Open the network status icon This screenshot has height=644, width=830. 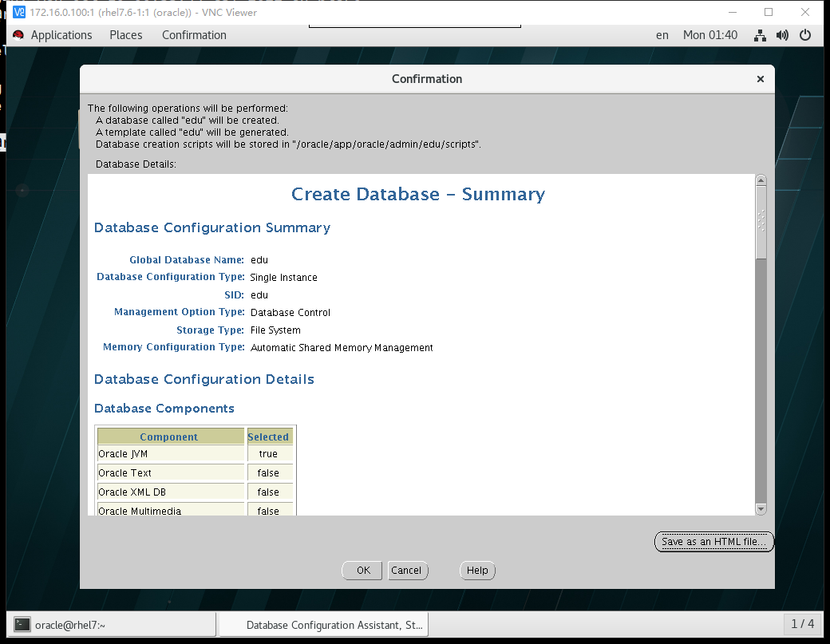tap(760, 35)
